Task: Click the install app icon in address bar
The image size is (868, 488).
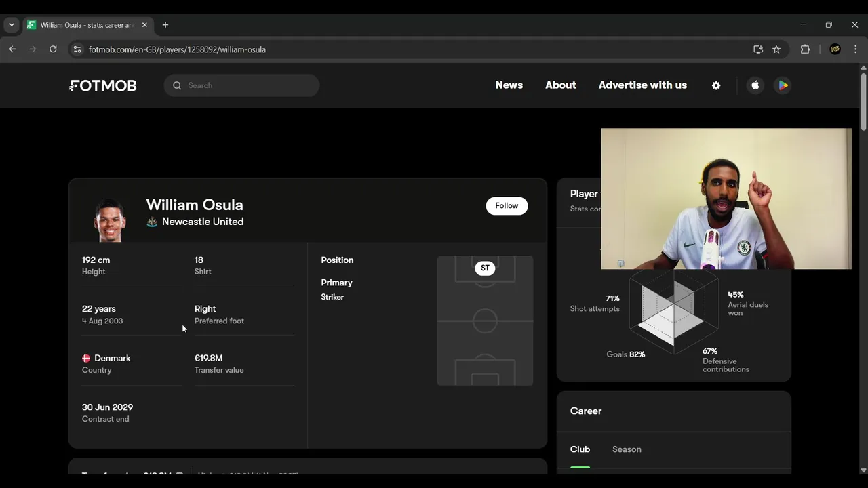Action: [x=758, y=49]
